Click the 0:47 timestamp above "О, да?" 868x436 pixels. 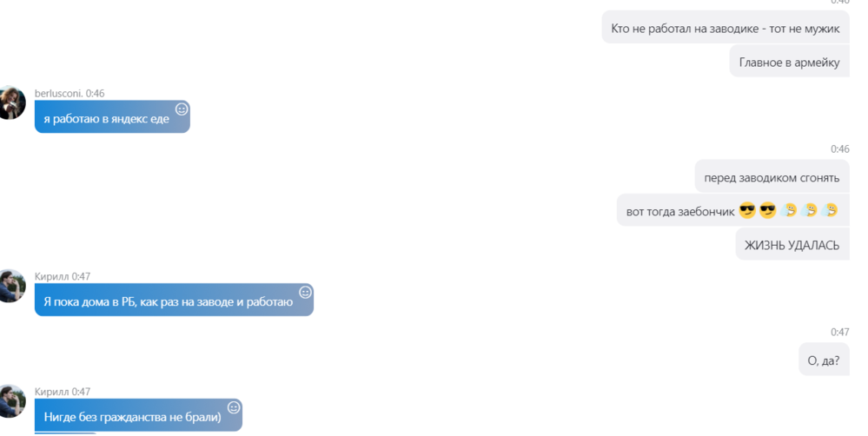point(840,332)
